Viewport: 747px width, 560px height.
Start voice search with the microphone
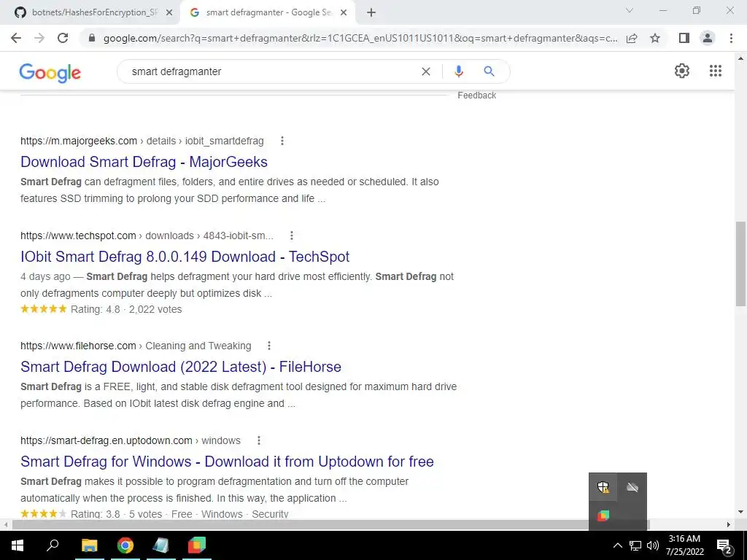click(458, 71)
